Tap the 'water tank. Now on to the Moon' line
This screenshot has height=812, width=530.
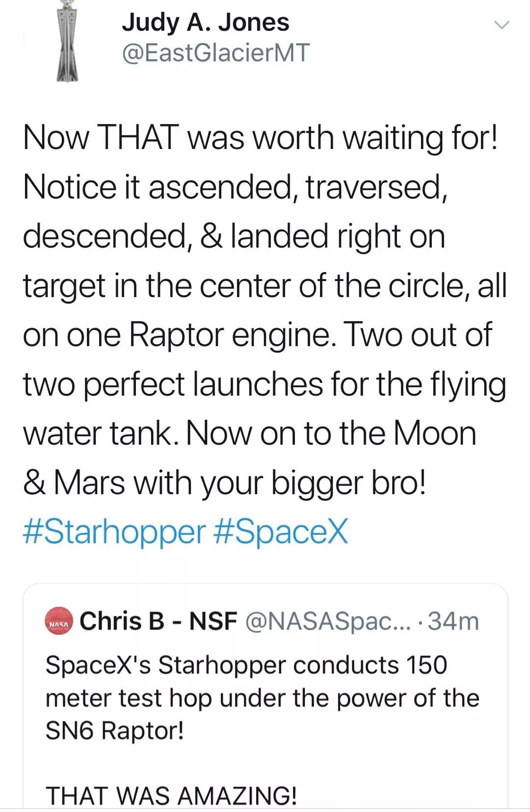tap(249, 433)
